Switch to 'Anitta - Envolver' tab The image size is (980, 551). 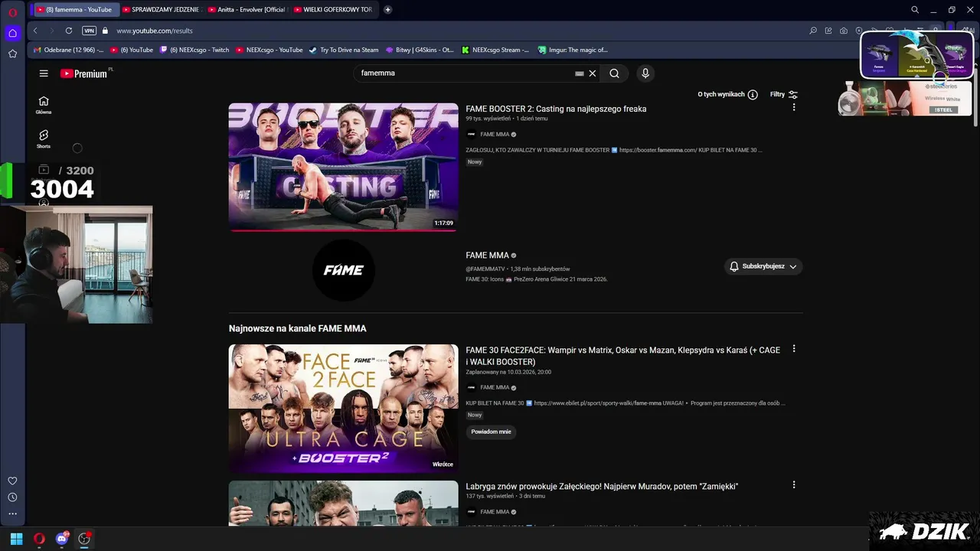coord(247,10)
